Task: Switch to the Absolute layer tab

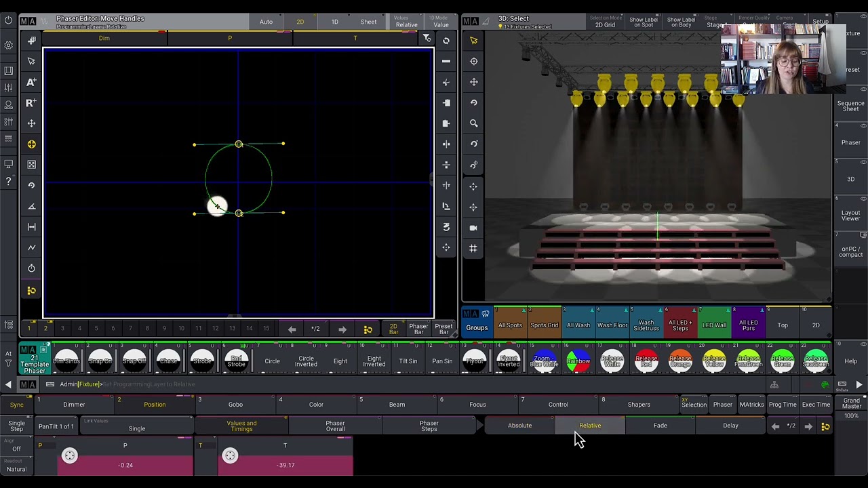Action: pyautogui.click(x=519, y=426)
